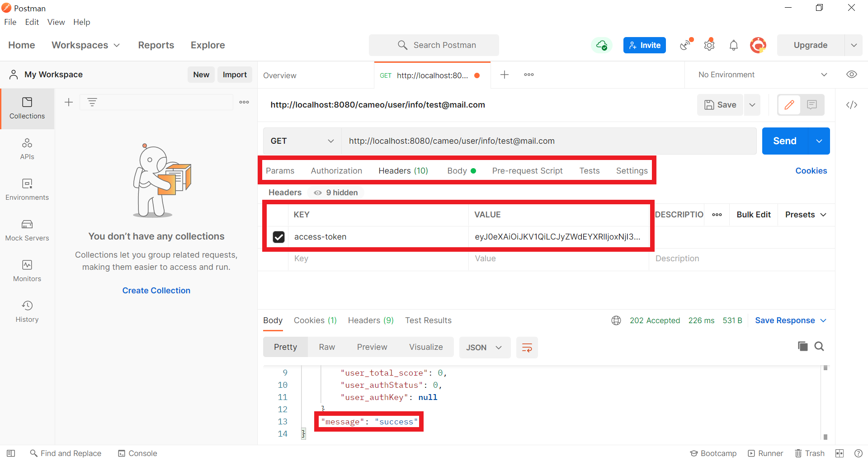Image resolution: width=868 pixels, height=461 pixels.
Task: Open a new request tab with plus
Action: 505,75
